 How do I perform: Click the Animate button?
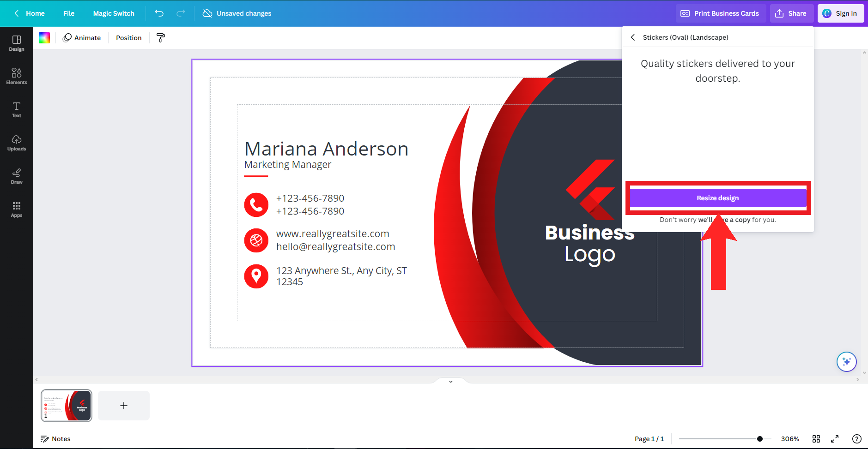[82, 38]
